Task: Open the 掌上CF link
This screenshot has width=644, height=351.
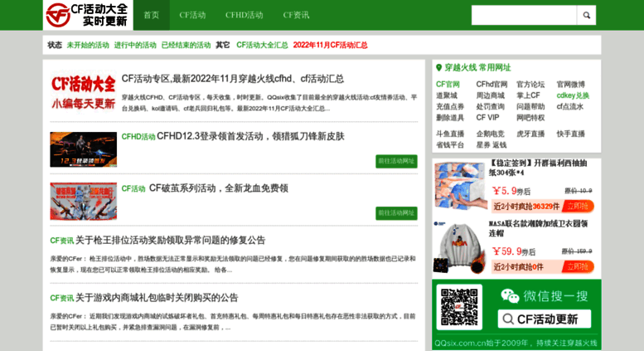Action: 528,95
